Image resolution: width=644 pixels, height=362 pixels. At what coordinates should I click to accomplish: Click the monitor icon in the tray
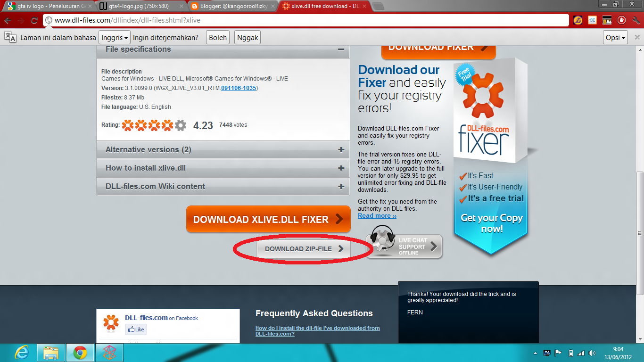(547, 353)
